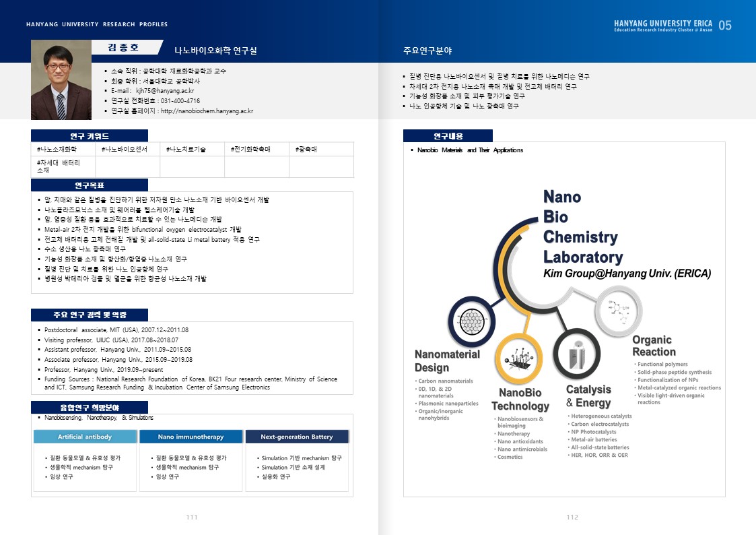The image size is (756, 535).
Task: Click the Catalysis & Energy heading
Action: tap(588, 396)
